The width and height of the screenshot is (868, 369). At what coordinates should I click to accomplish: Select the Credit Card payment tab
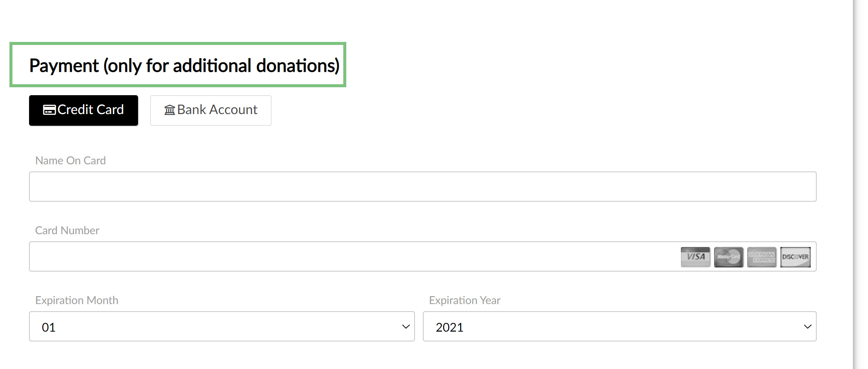point(83,110)
